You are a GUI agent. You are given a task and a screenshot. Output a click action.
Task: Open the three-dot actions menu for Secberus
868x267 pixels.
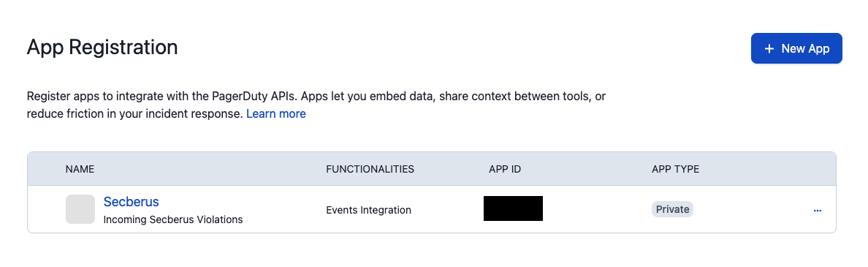tap(817, 210)
